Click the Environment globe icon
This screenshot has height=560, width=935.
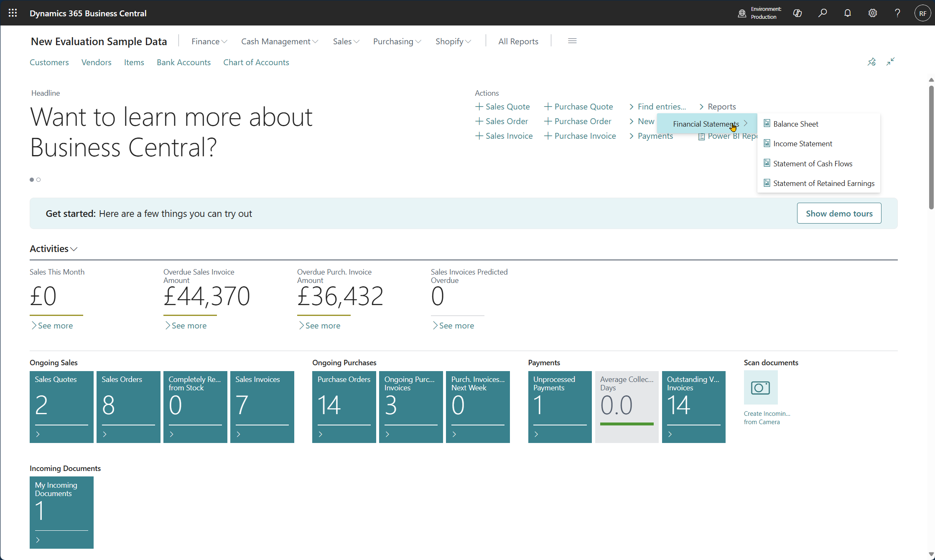tap(742, 13)
